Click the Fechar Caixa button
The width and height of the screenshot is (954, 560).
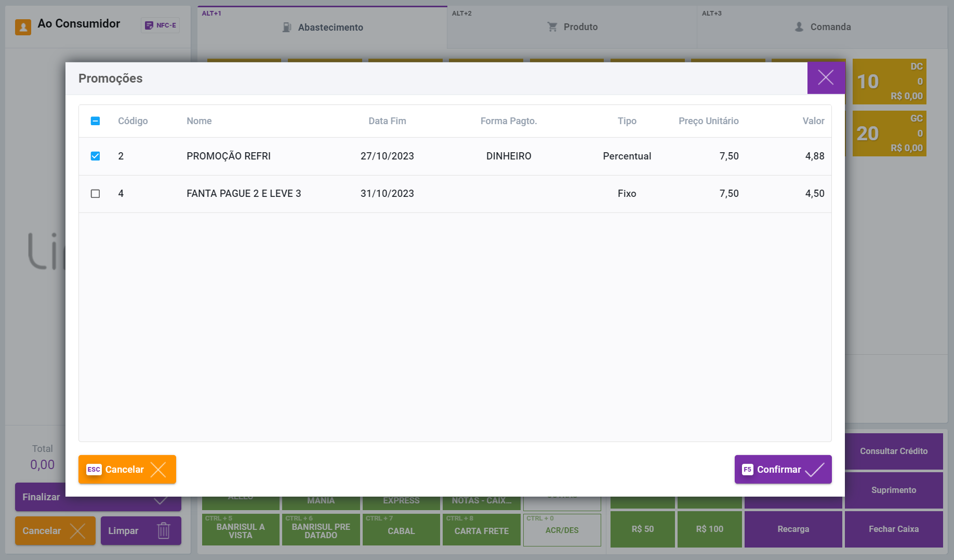point(894,529)
